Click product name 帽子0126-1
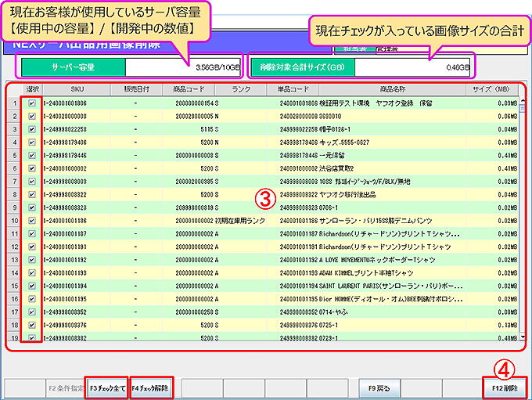The width and height of the screenshot is (532, 400). [x=335, y=129]
